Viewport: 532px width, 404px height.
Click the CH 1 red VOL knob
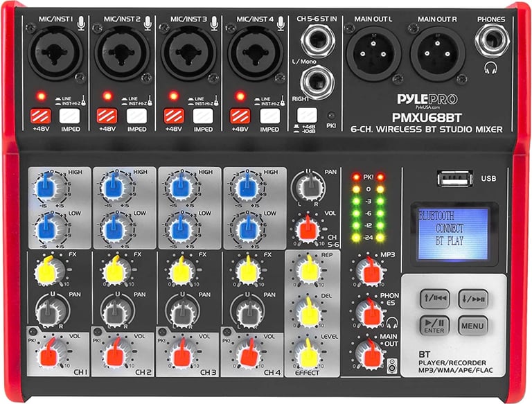point(51,353)
